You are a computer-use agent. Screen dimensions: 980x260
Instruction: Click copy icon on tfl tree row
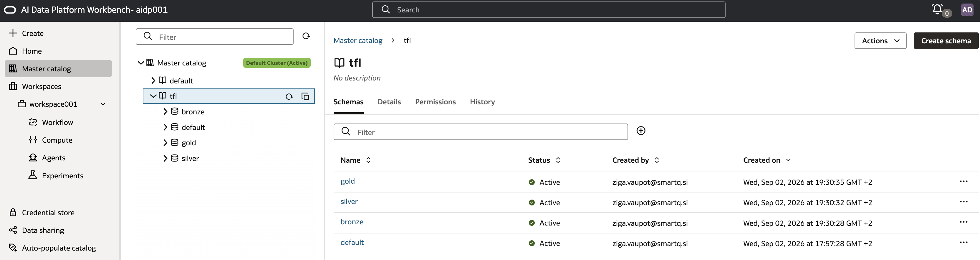(305, 96)
